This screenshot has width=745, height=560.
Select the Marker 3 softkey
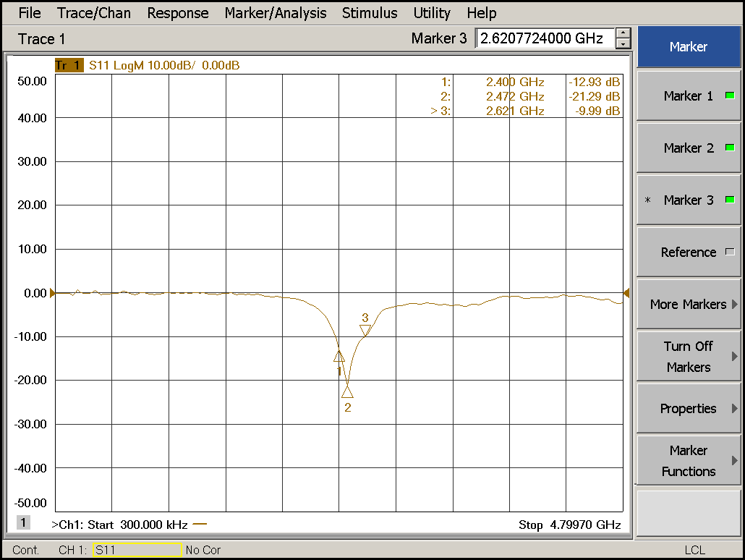689,200
